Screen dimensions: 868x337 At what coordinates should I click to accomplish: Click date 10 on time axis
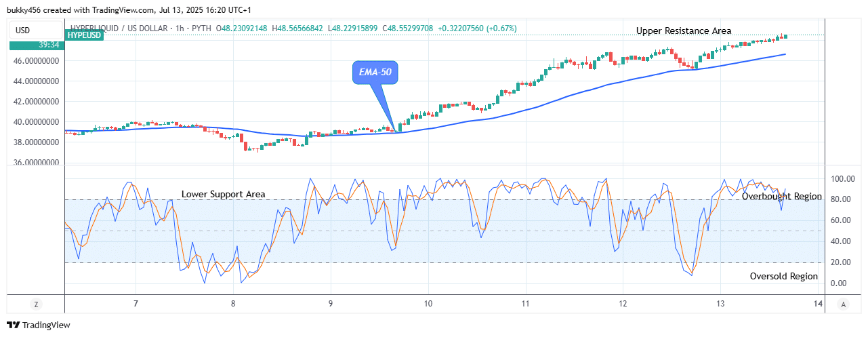[428, 304]
